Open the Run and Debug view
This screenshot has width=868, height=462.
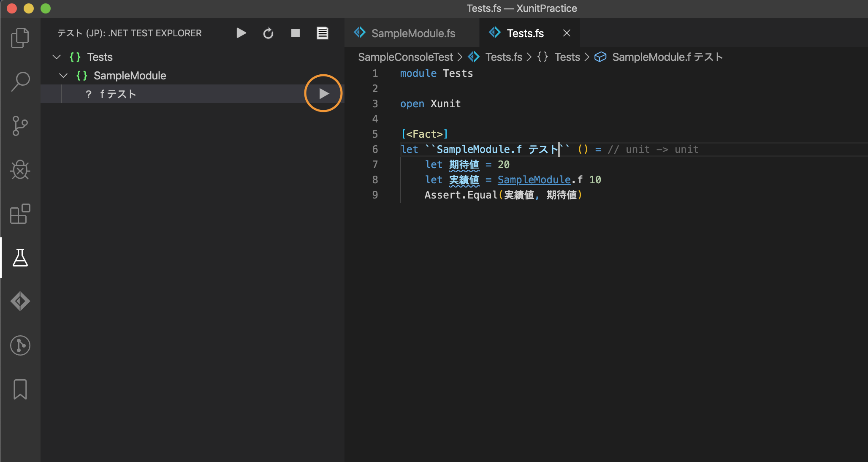(20, 170)
